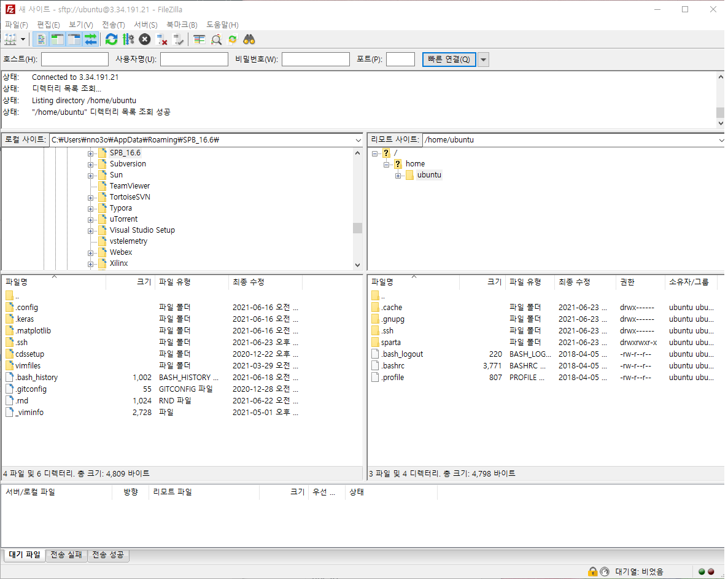Image resolution: width=728 pixels, height=579 pixels.
Task: Click the refresh file lists icon
Action: pyautogui.click(x=112, y=39)
